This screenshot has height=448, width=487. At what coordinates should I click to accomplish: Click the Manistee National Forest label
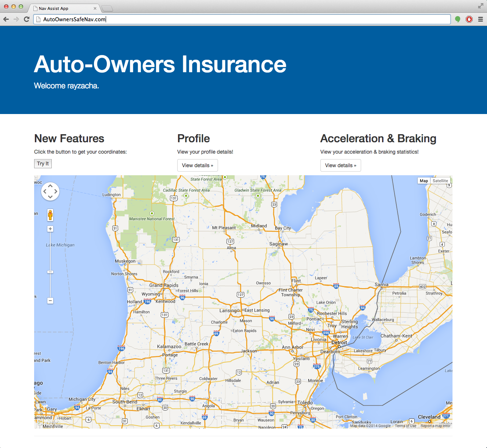tap(152, 219)
